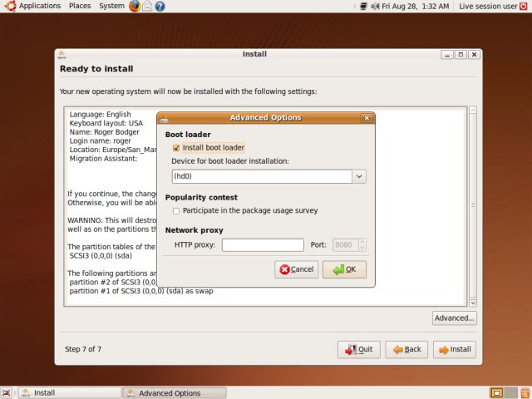Minimize the Install window
This screenshot has width=532, height=399.
447,54
